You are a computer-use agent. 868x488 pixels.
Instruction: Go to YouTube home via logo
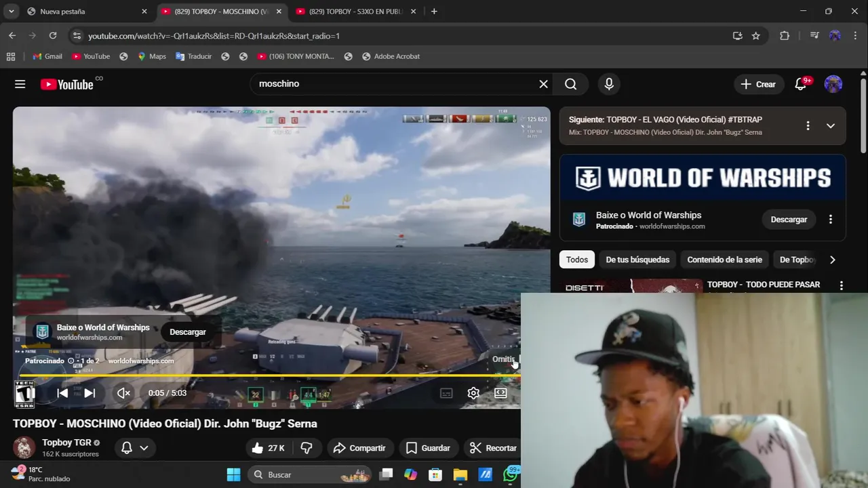click(x=66, y=84)
